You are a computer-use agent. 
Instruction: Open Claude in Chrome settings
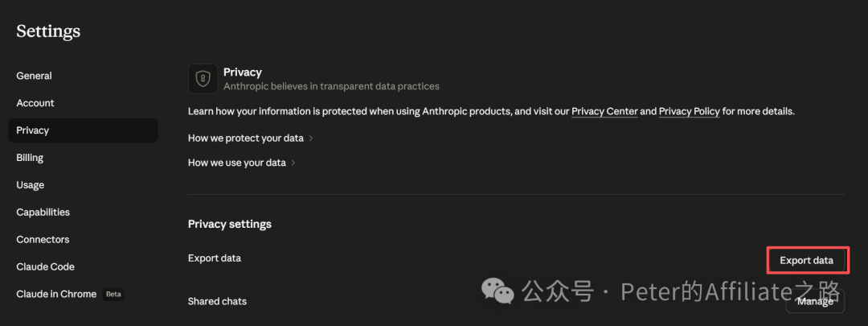[56, 294]
